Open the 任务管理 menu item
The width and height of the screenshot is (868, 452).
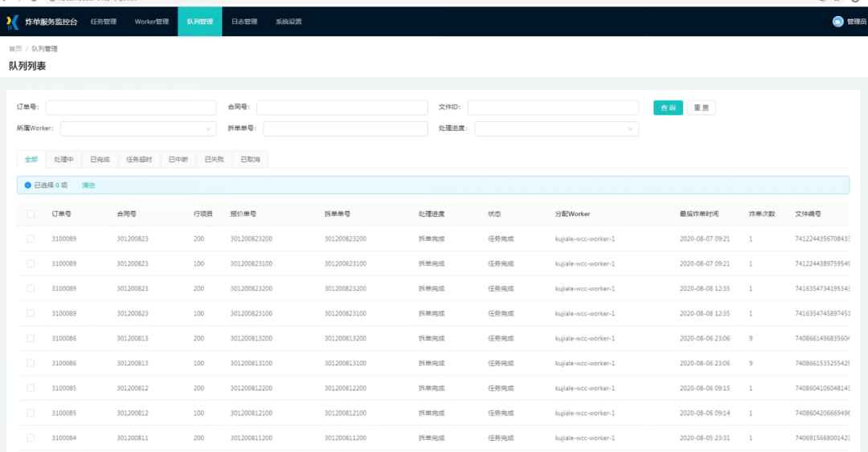104,22
